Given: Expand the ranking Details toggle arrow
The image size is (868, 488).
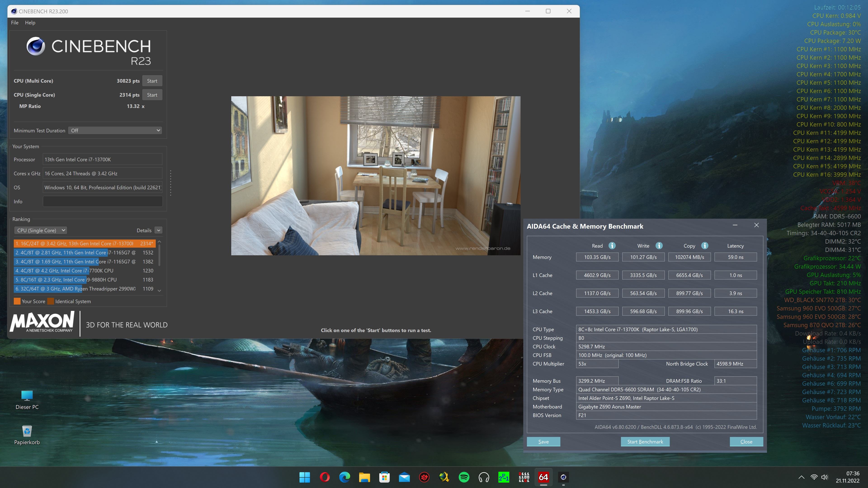Looking at the screenshot, I should (158, 230).
